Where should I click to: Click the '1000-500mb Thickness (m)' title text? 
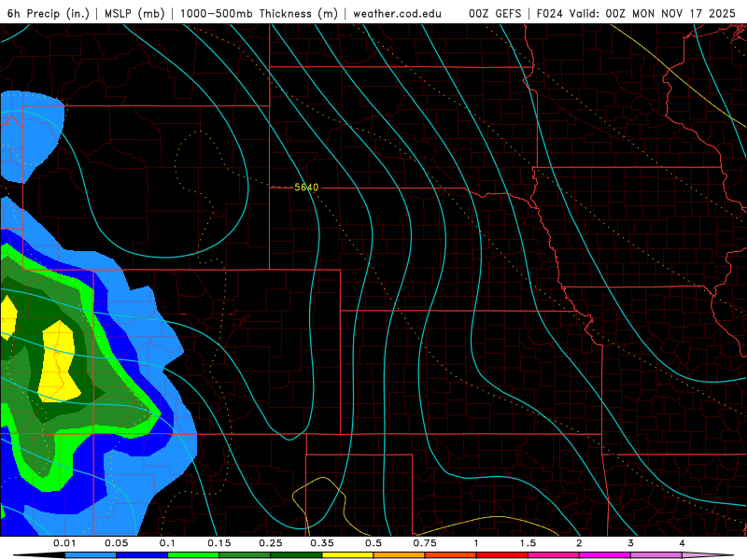click(259, 13)
